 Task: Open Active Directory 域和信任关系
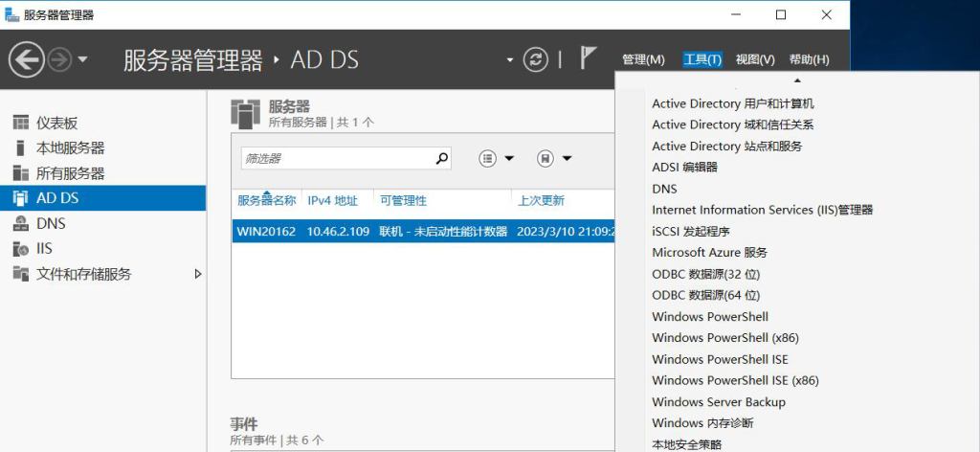coord(732,125)
